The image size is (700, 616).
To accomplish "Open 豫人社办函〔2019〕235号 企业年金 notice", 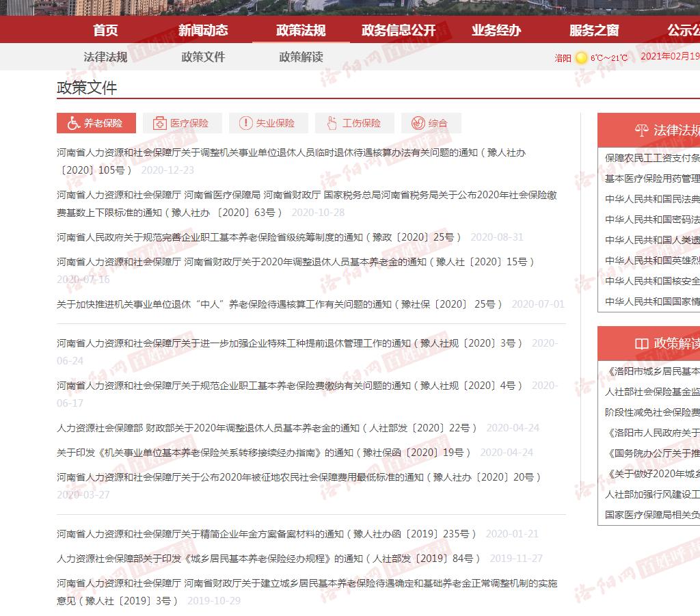I will click(267, 533).
